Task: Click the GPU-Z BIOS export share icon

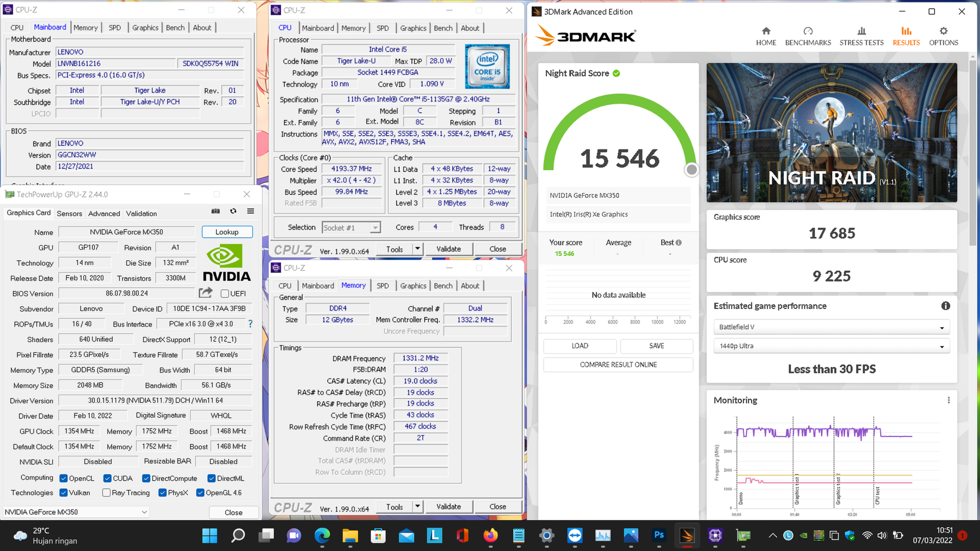Action: (x=205, y=293)
